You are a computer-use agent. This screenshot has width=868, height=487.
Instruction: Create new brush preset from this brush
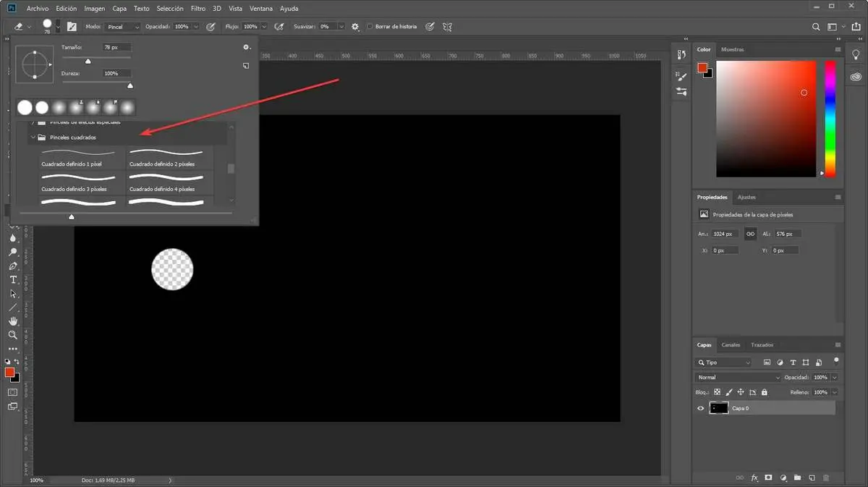(246, 65)
